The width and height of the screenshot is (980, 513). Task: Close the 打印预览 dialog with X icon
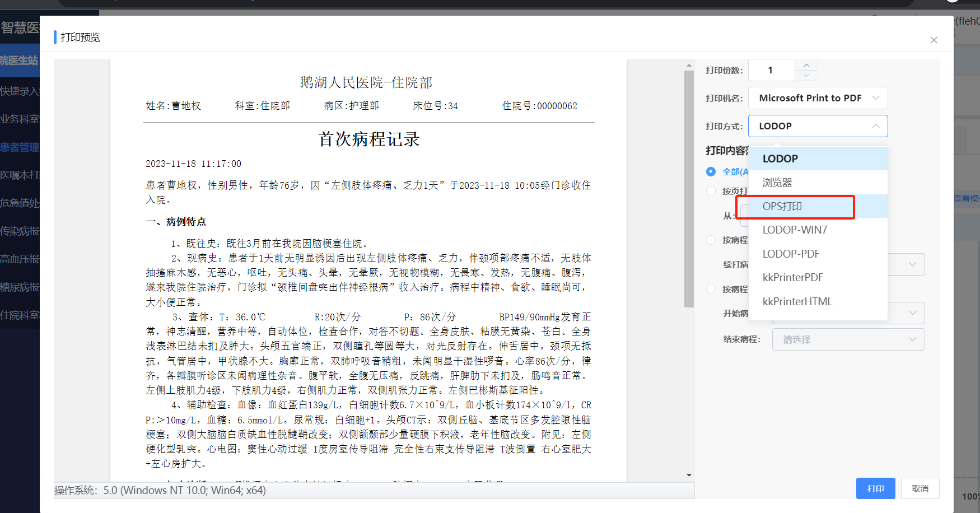pos(934,40)
